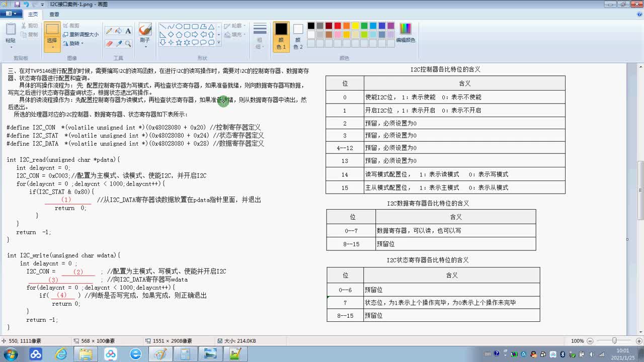Select the Color picker eyedropper tool
The height and width of the screenshot is (362, 644).
[x=119, y=44]
